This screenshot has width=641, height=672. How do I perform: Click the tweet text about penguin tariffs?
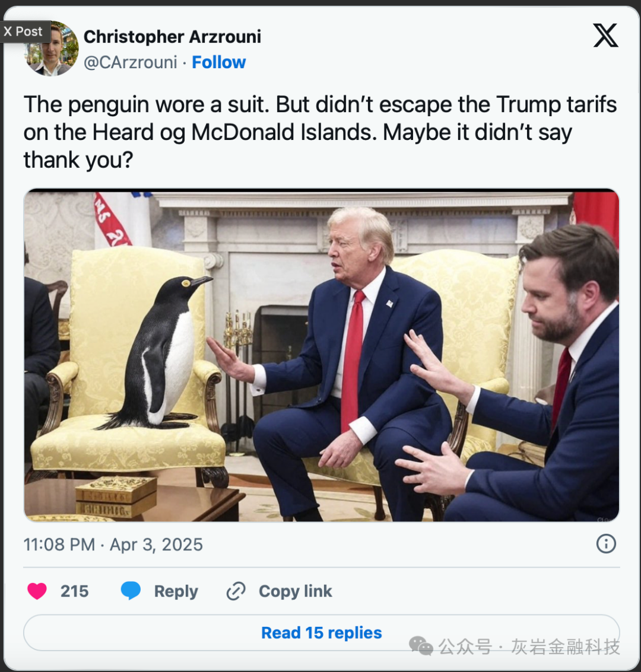[x=320, y=132]
